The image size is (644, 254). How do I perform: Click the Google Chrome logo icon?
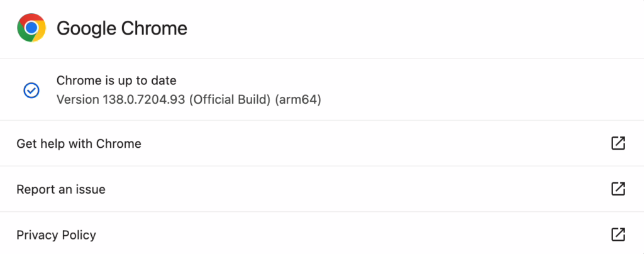click(x=31, y=28)
